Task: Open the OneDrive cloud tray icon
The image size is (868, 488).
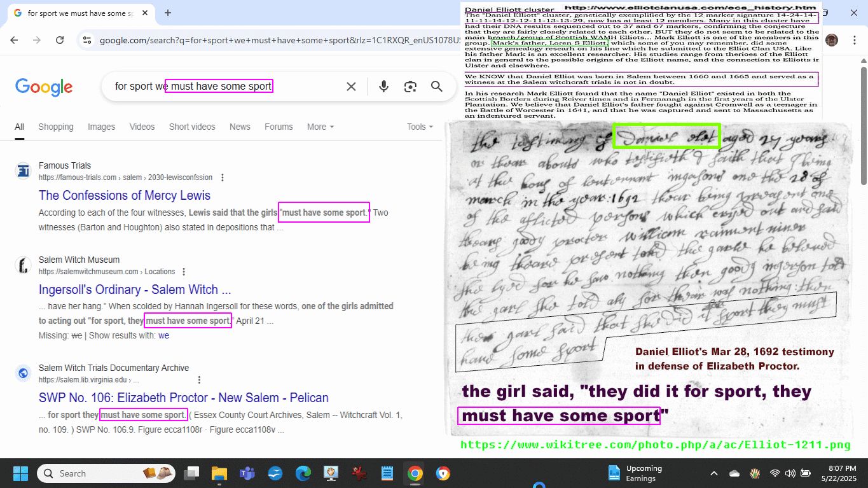Action: 734,473
